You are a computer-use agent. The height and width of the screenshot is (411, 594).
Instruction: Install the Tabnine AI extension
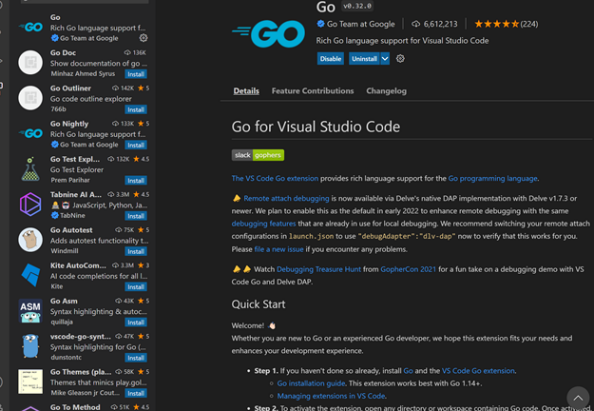tap(136, 216)
